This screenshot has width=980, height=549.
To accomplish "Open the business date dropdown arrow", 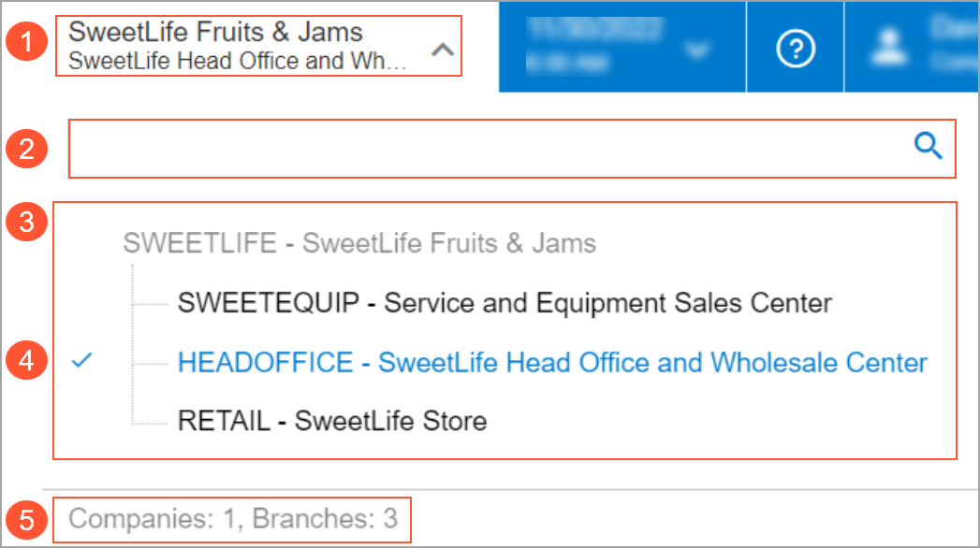I will coord(697,50).
